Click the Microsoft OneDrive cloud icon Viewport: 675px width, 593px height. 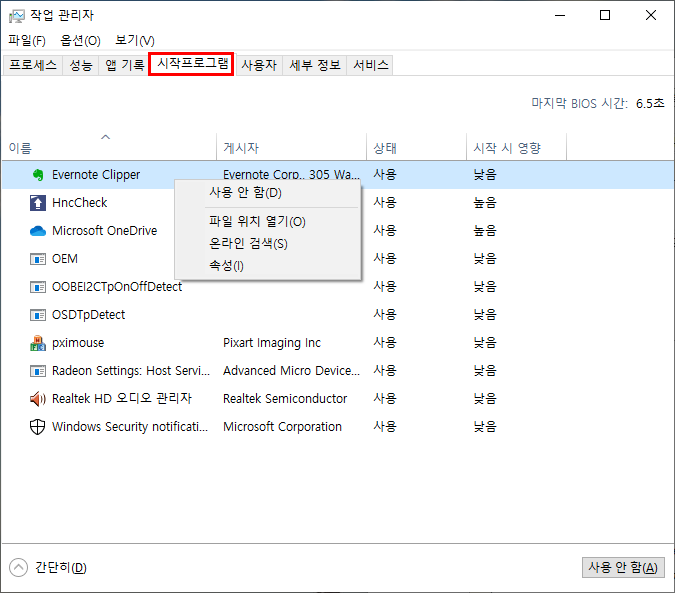tap(38, 231)
